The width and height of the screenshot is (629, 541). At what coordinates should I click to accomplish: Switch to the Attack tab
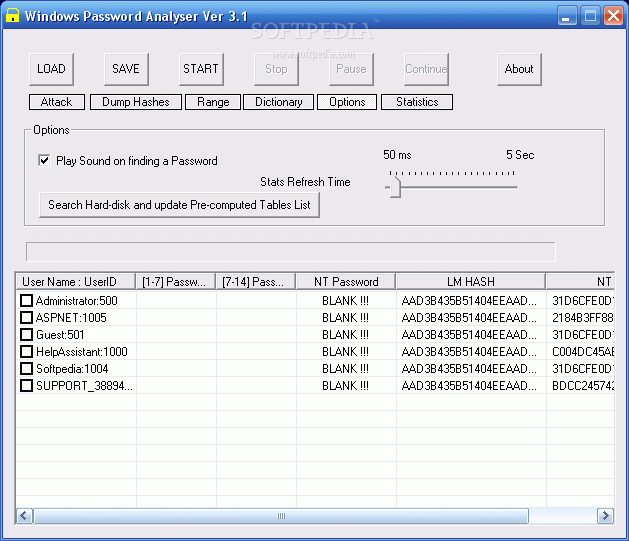pyautogui.click(x=57, y=102)
